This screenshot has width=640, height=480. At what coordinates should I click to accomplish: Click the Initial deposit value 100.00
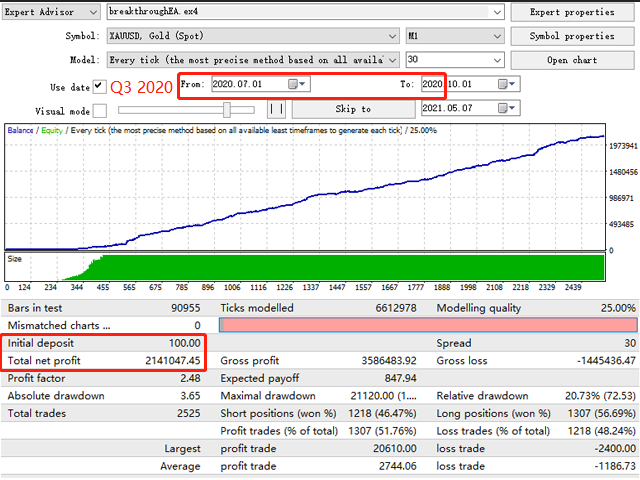point(184,343)
